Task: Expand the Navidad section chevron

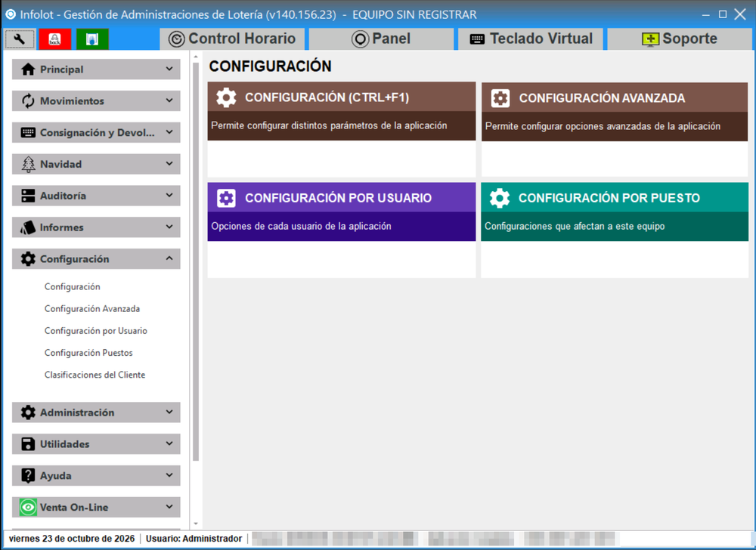Action: pyautogui.click(x=169, y=164)
